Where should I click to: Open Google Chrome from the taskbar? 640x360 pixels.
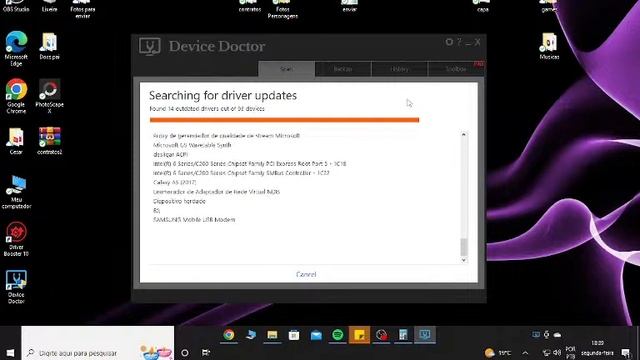229,335
